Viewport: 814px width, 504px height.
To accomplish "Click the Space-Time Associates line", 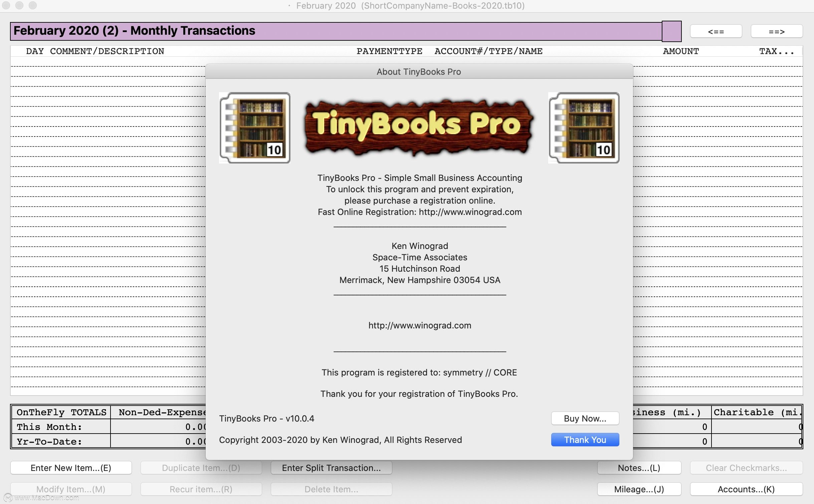I will (420, 257).
